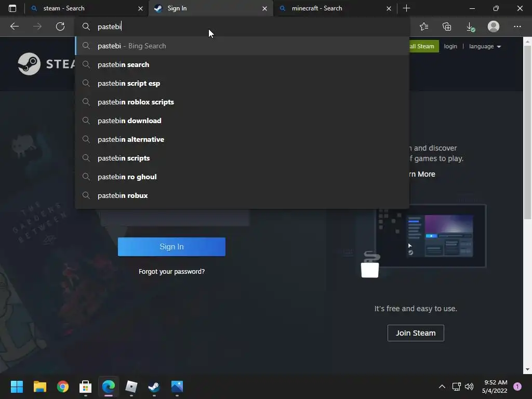
Task: Open Roblox from the taskbar
Action: [131, 386]
